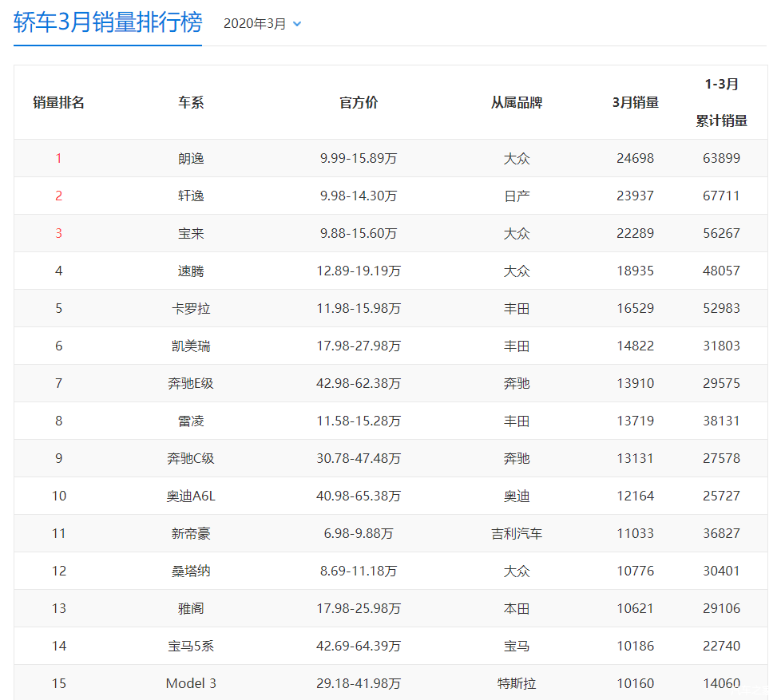Click the cumulative sales value 52983

click(x=721, y=309)
